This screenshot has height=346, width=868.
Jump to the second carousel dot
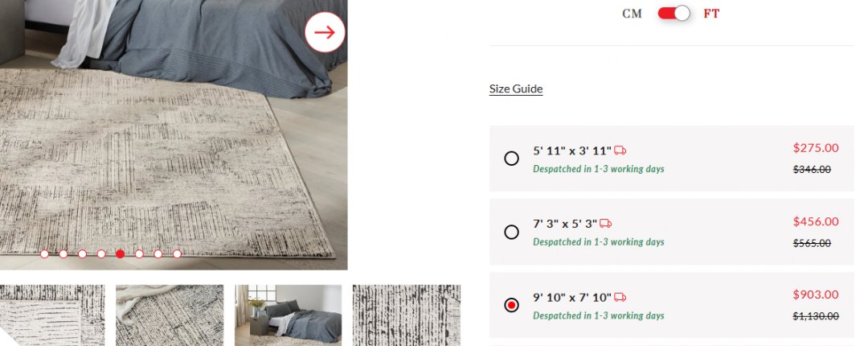click(x=63, y=254)
